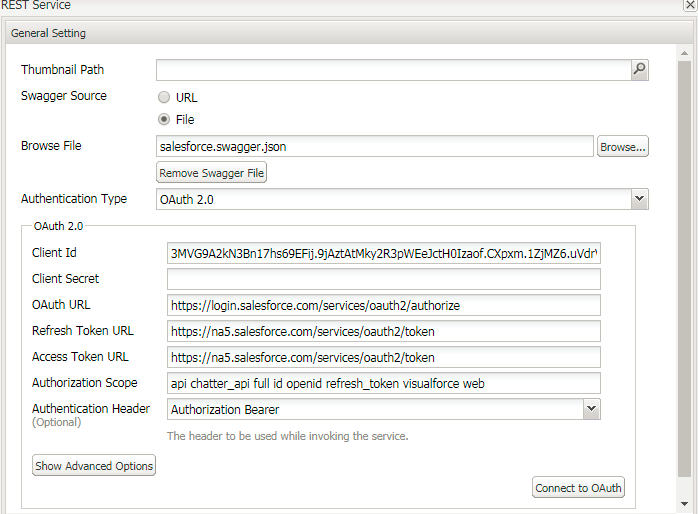Click the vertical scrollbar thumb
The height and width of the screenshot is (514, 698).
(684, 268)
